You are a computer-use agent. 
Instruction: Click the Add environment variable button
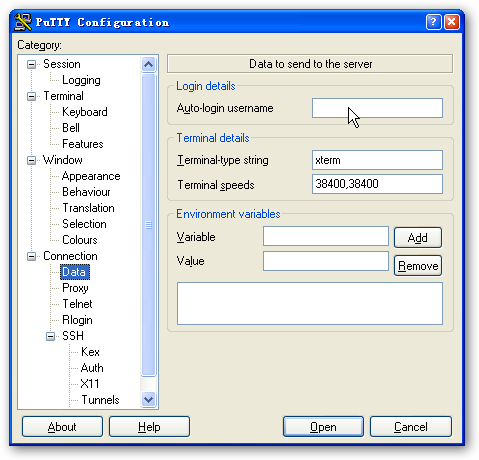point(418,238)
